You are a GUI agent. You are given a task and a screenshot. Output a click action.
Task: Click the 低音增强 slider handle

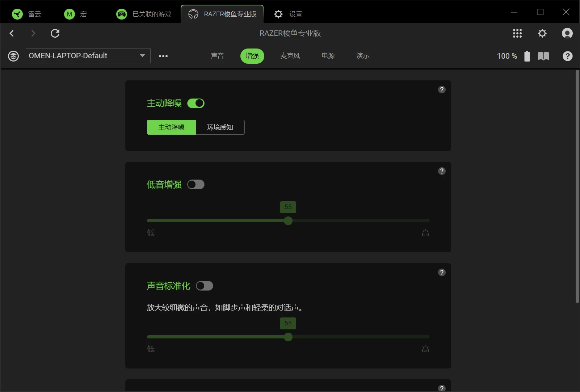(288, 221)
